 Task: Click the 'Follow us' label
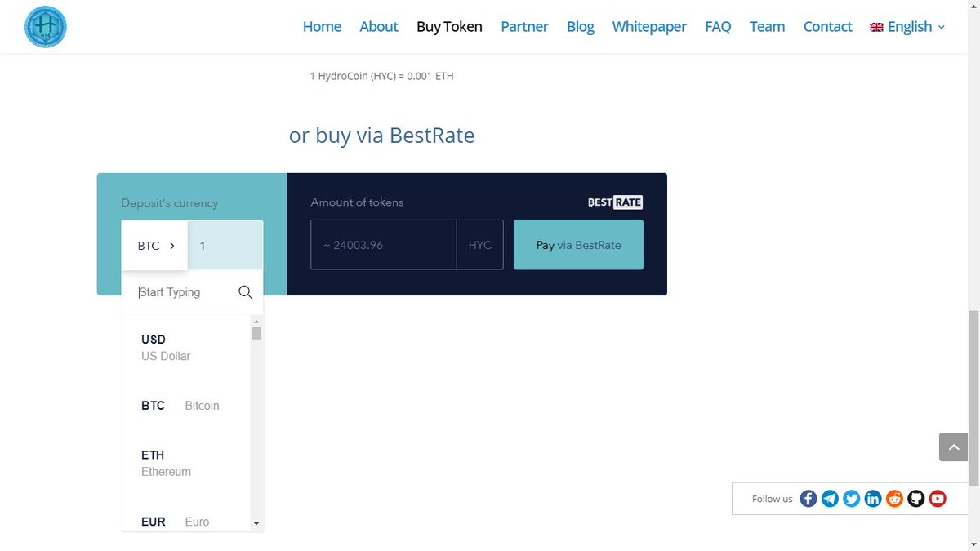pyautogui.click(x=772, y=499)
